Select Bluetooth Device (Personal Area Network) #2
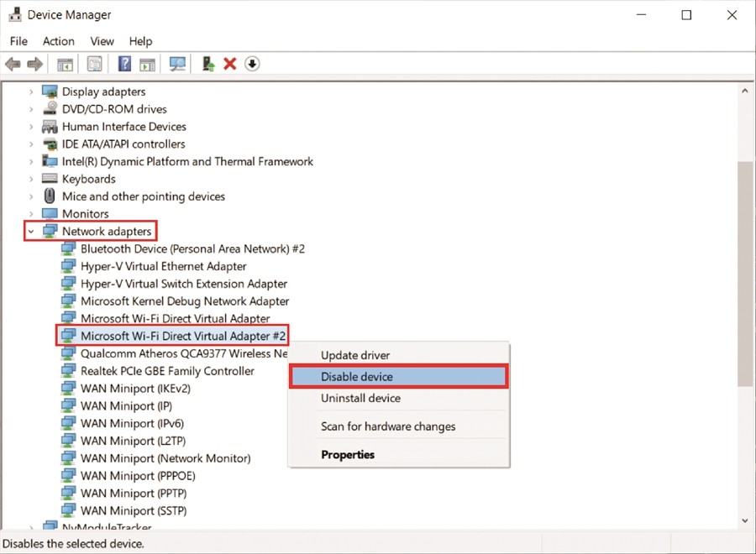 (192, 248)
